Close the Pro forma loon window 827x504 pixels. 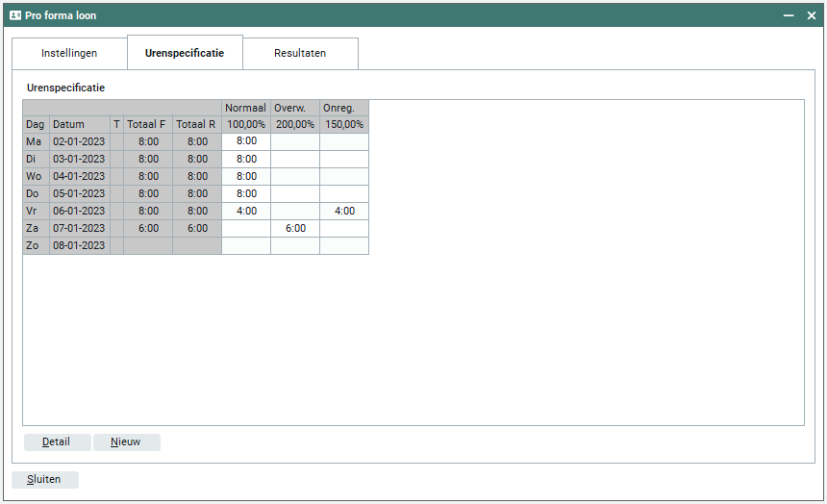[811, 15]
